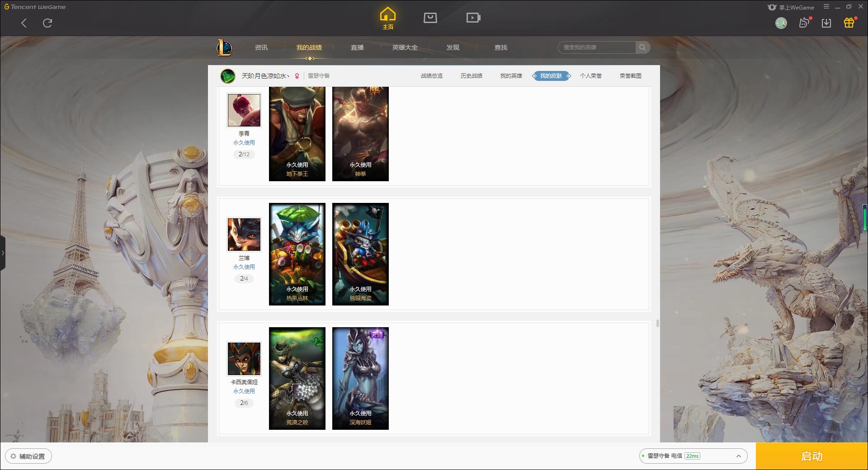Screen dimensions: 868x470
Task: Open 荣誉截图 section
Action: point(631,76)
